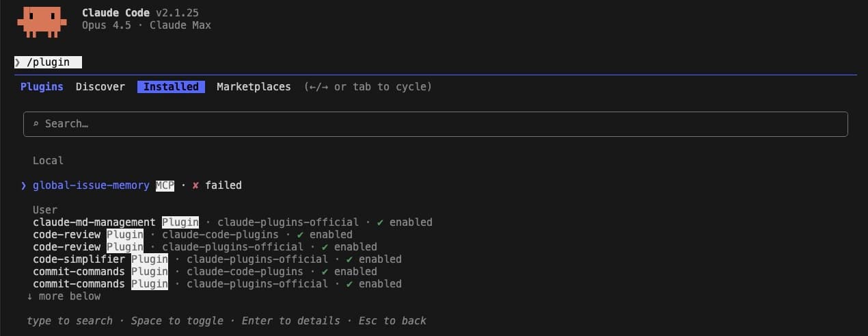The width and height of the screenshot is (868, 336).
Task: Click the red X failed icon
Action: (195, 185)
